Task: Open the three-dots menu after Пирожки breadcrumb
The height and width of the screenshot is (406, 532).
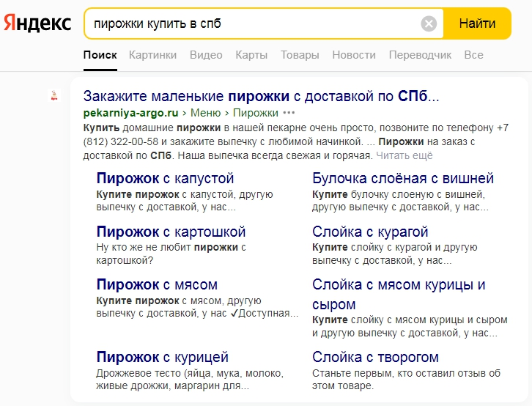Action: pyautogui.click(x=289, y=113)
